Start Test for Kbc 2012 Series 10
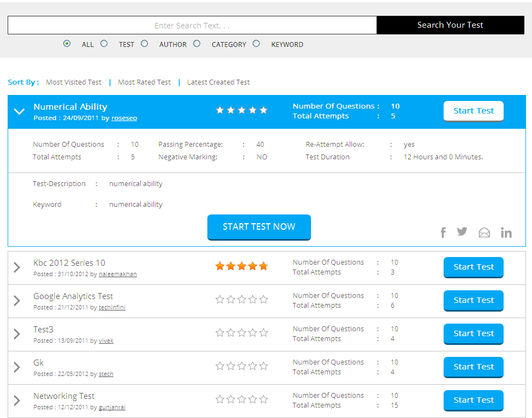532x418 pixels. tap(473, 267)
